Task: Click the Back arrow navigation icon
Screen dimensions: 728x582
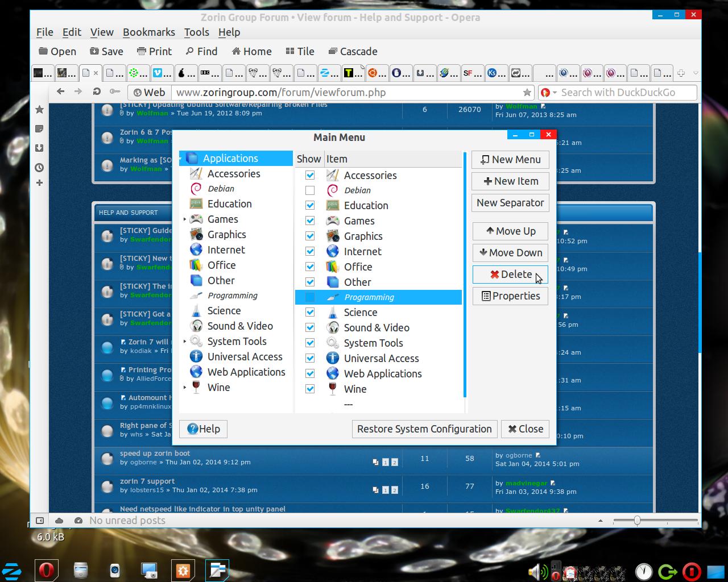Action: tap(61, 92)
